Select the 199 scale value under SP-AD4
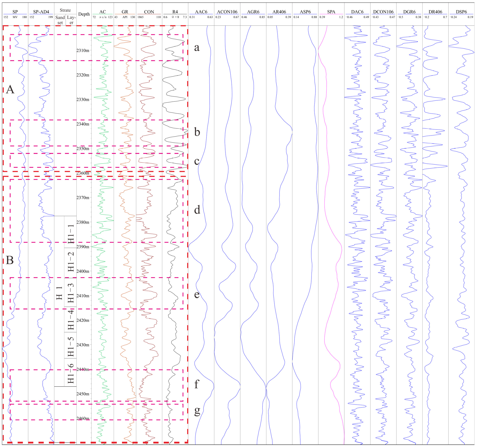The width and height of the screenshot is (477, 448). coord(50,17)
